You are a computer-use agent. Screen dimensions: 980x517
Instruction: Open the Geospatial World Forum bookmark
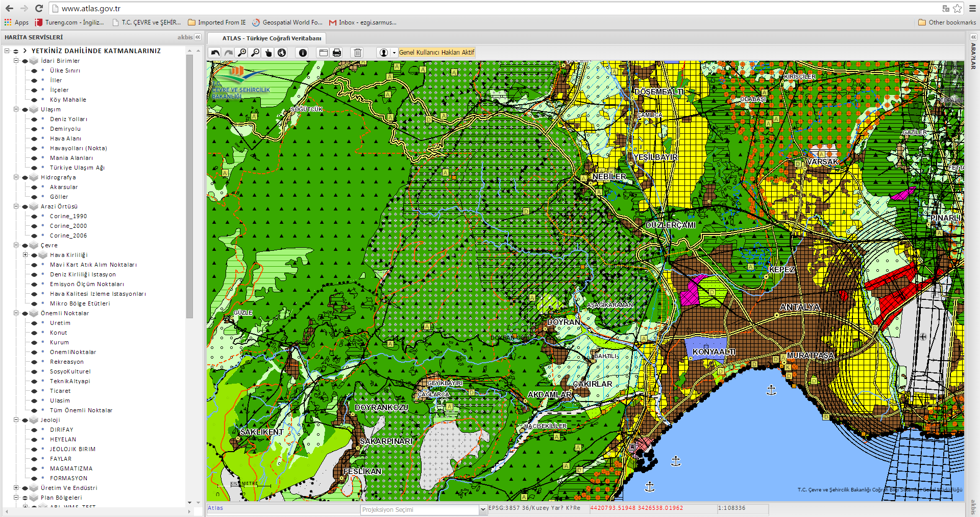(287, 22)
